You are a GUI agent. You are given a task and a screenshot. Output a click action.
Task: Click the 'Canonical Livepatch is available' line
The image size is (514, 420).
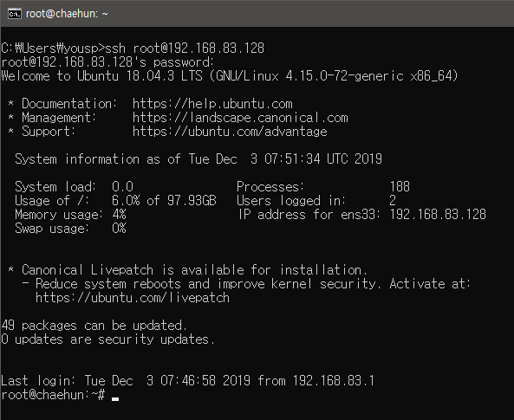187,270
